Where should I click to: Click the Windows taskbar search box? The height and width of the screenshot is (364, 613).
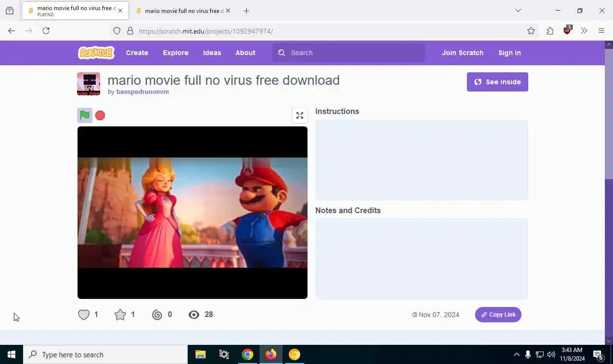point(105,354)
